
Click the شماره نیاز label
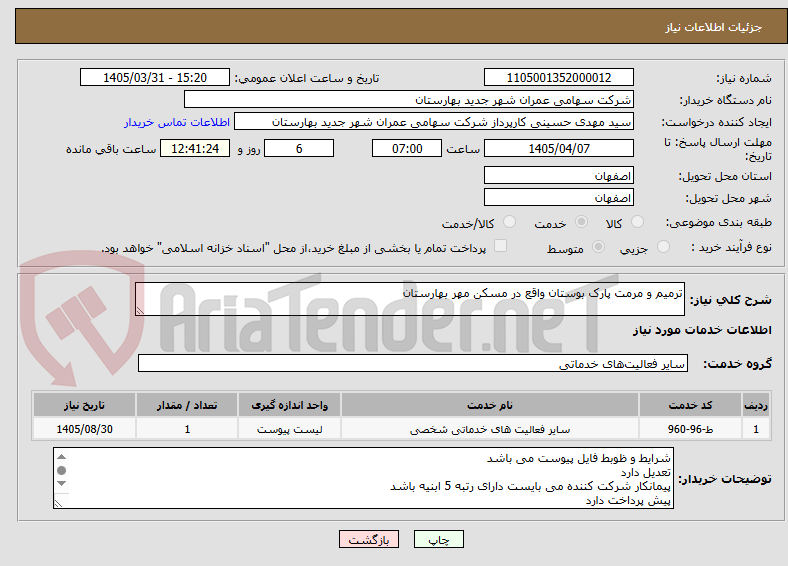point(744,78)
